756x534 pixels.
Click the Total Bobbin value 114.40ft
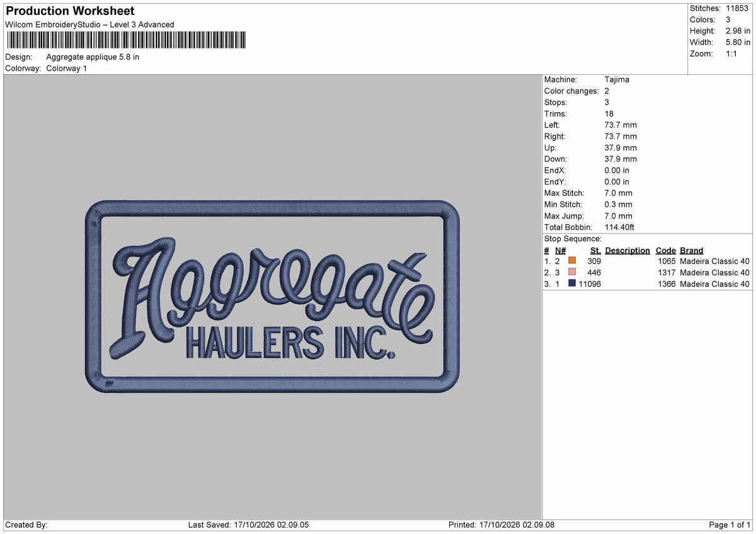coord(621,227)
